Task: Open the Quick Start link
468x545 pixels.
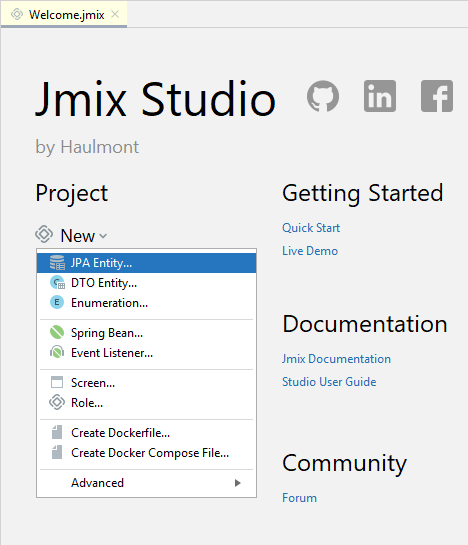Action: tap(311, 228)
